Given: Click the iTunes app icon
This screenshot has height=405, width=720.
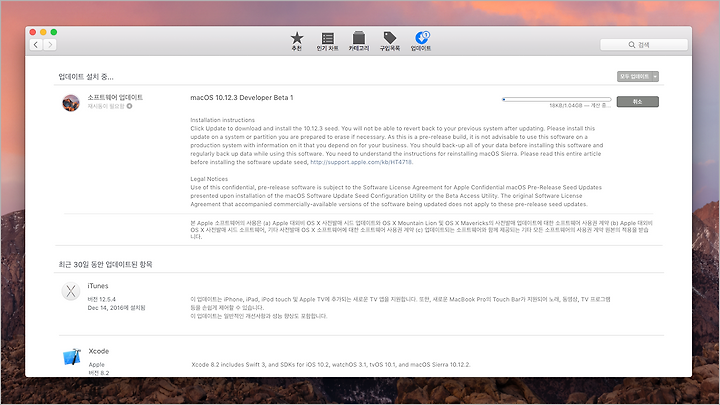Looking at the screenshot, I should 71,291.
